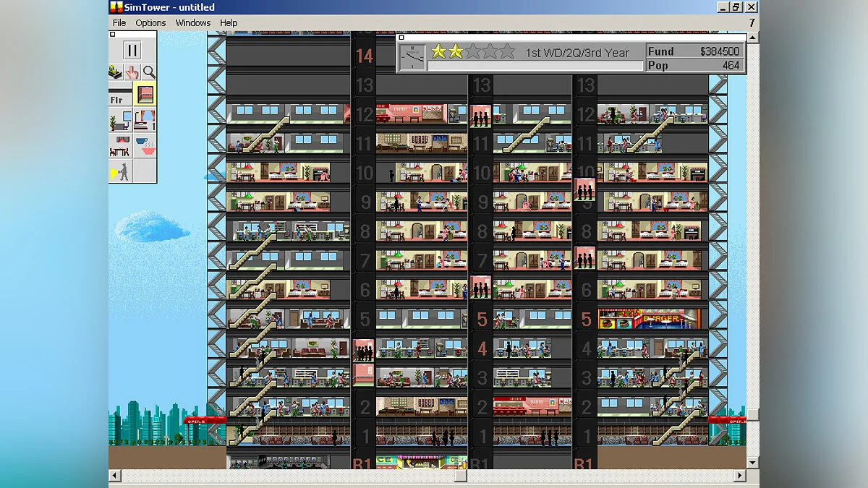
Task: Open the Options menu
Action: 150,23
